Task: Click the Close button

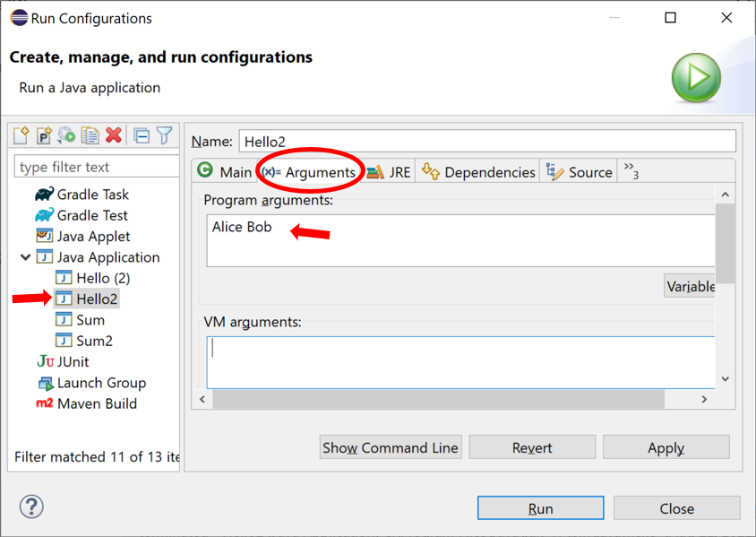Action: [677, 508]
